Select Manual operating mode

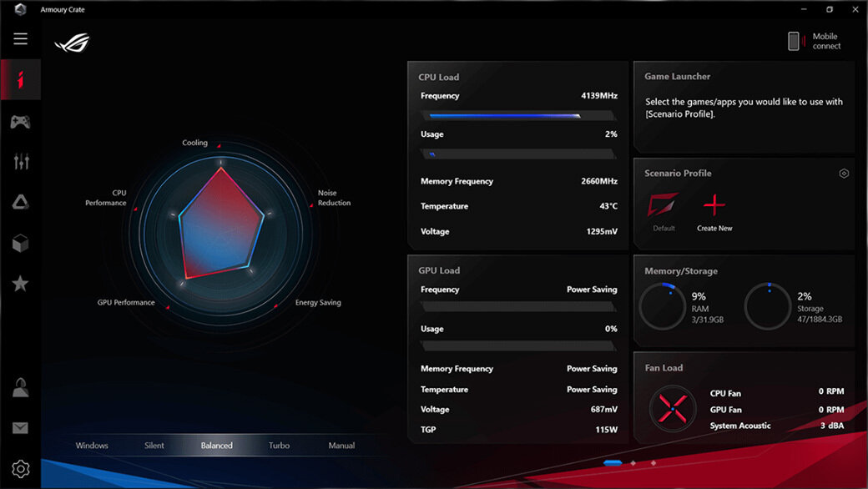pyautogui.click(x=341, y=446)
